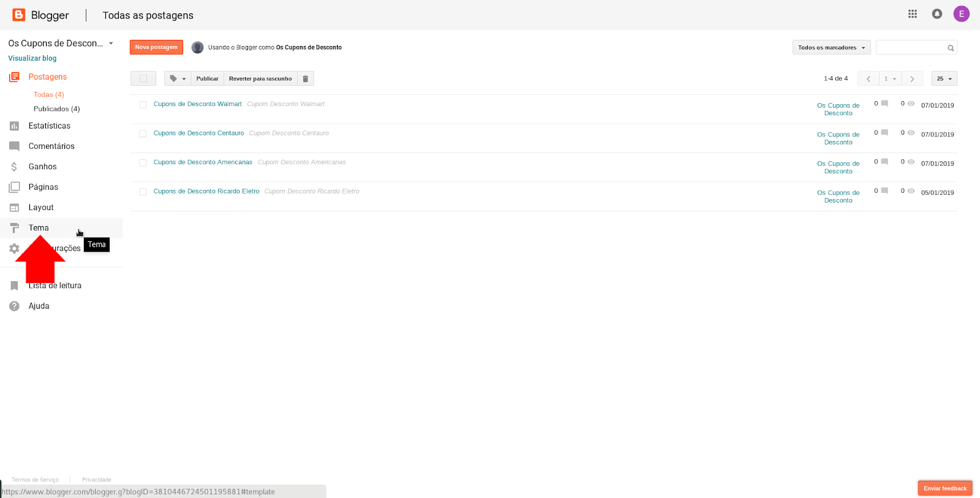Toggle the select-all posts checkbox
980x498 pixels.
143,78
